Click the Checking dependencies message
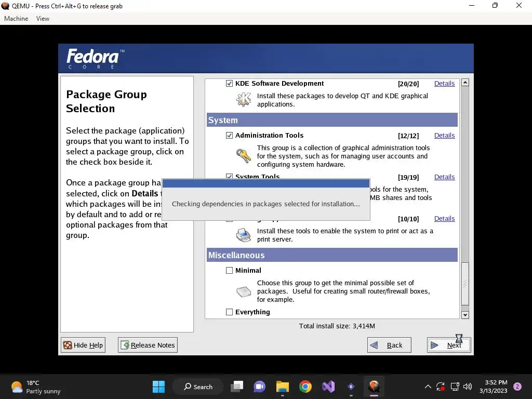This screenshot has height=399, width=532. pyautogui.click(x=265, y=204)
